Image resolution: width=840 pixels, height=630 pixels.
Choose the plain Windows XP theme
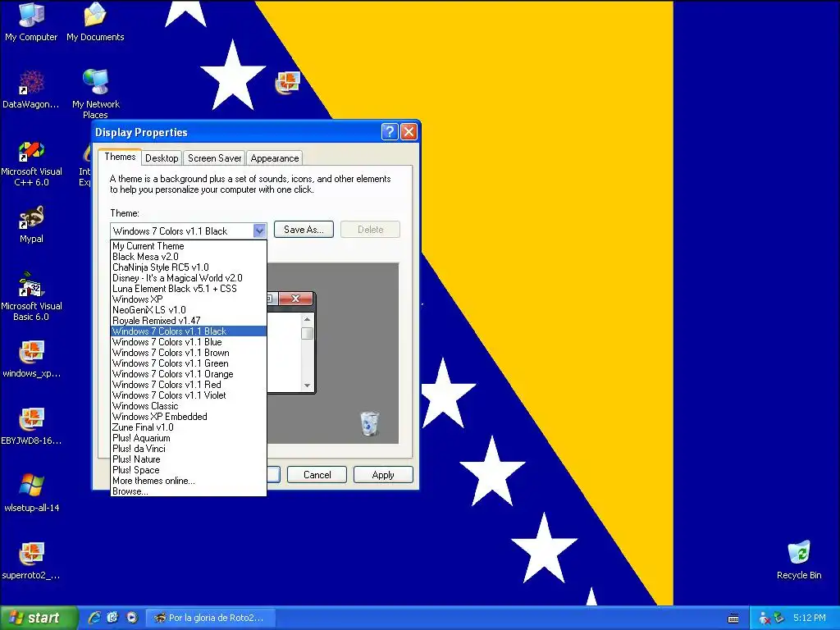tap(188, 299)
